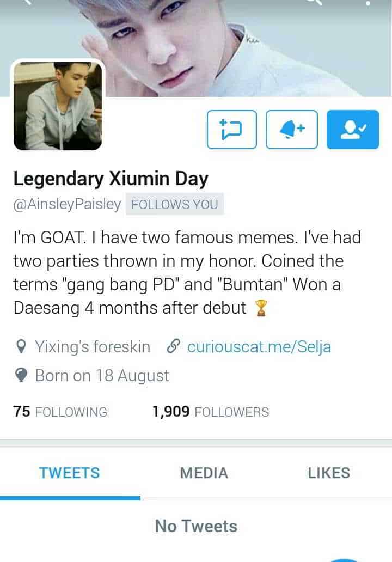392x562 pixels.
Task: Tap the chain link icon
Action: click(173, 346)
